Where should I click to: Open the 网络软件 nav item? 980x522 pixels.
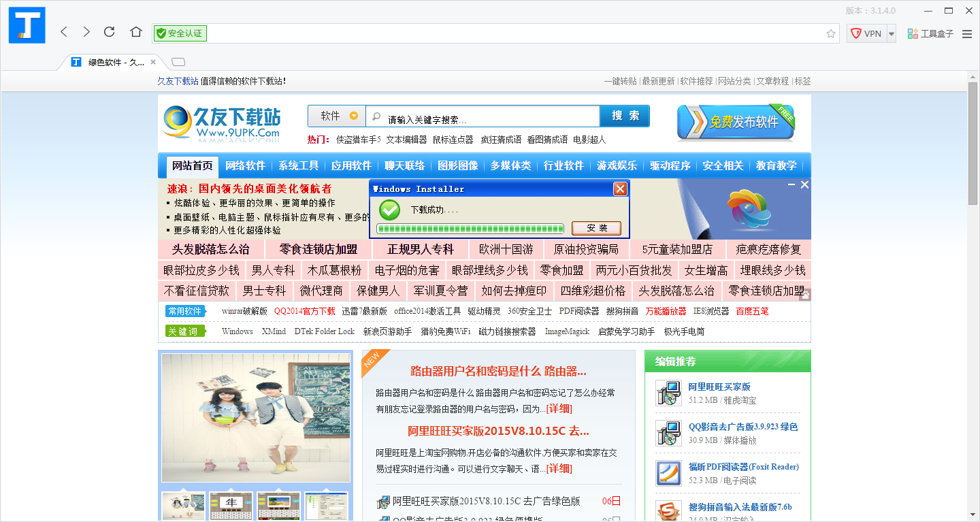pos(245,165)
